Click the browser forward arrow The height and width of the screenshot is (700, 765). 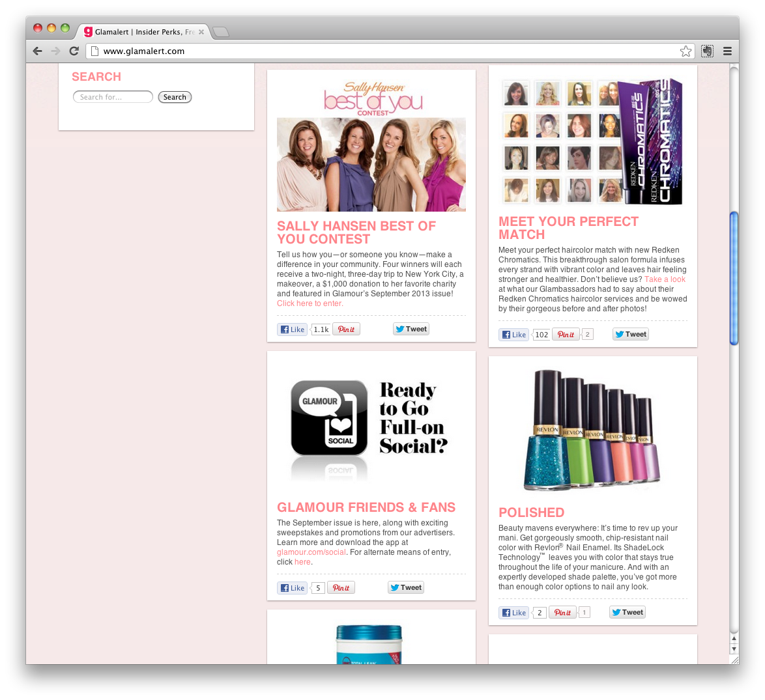tap(55, 51)
